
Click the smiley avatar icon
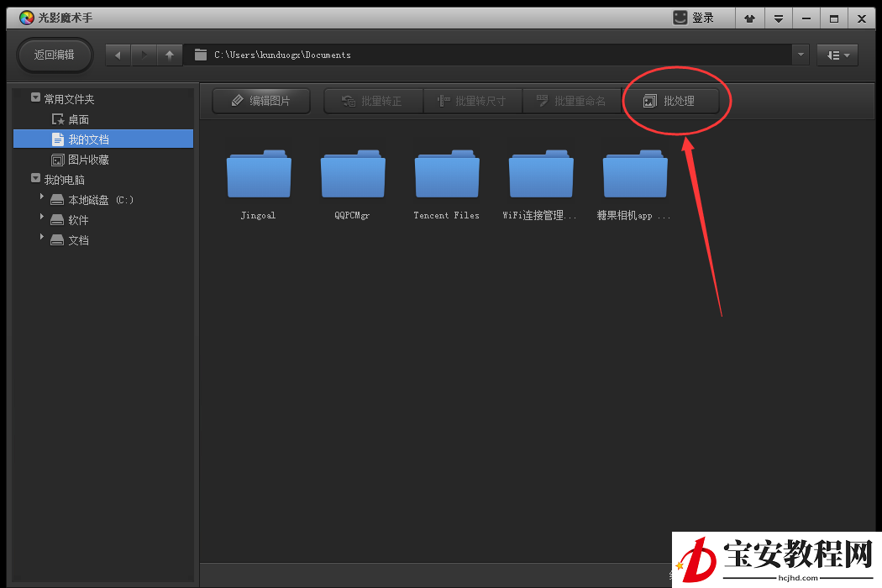pyautogui.click(x=680, y=18)
